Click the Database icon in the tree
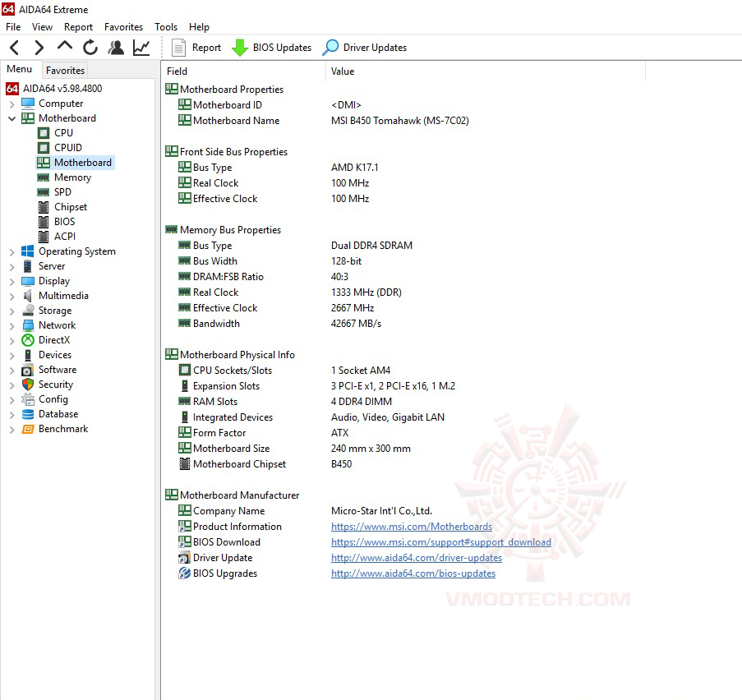Viewport: 742px width, 700px height. tap(28, 414)
